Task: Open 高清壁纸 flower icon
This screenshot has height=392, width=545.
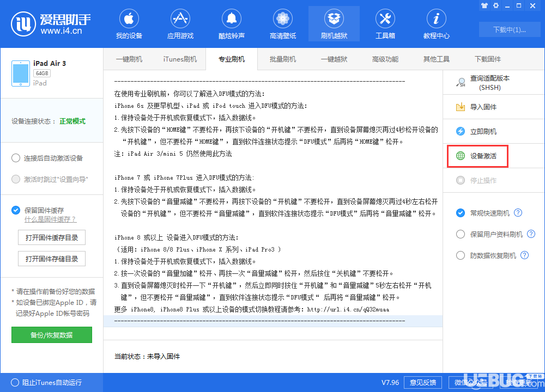Action: point(282,19)
